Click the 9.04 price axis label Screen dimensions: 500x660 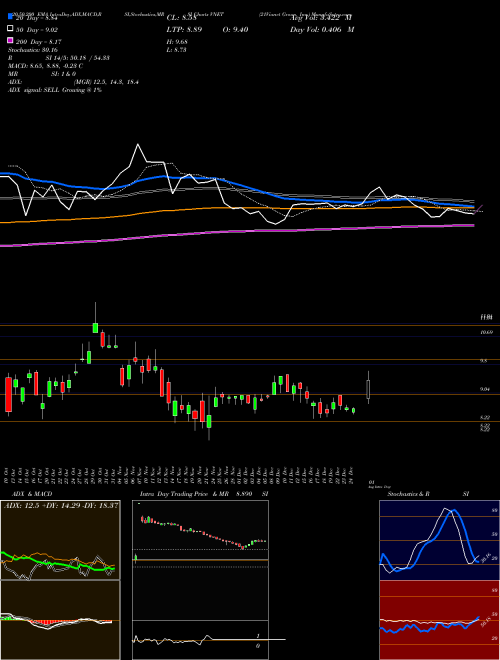pyautogui.click(x=486, y=389)
